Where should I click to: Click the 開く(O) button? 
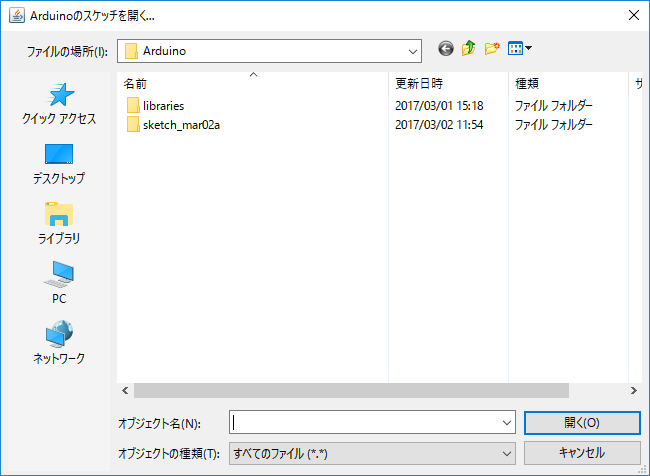[582, 423]
